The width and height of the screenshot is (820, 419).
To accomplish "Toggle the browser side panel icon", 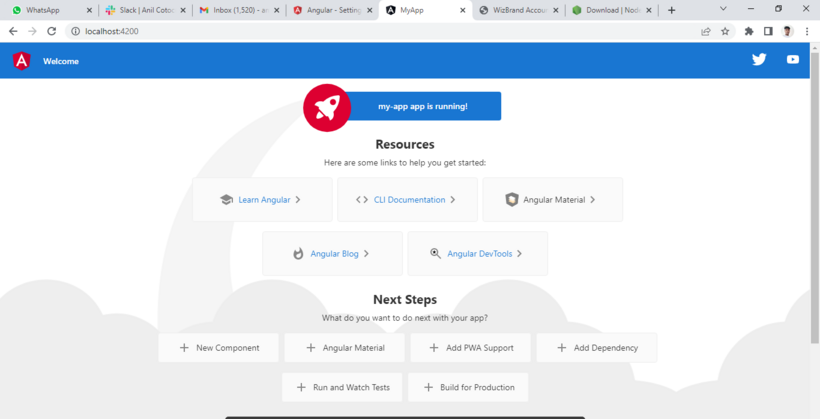I will (768, 31).
